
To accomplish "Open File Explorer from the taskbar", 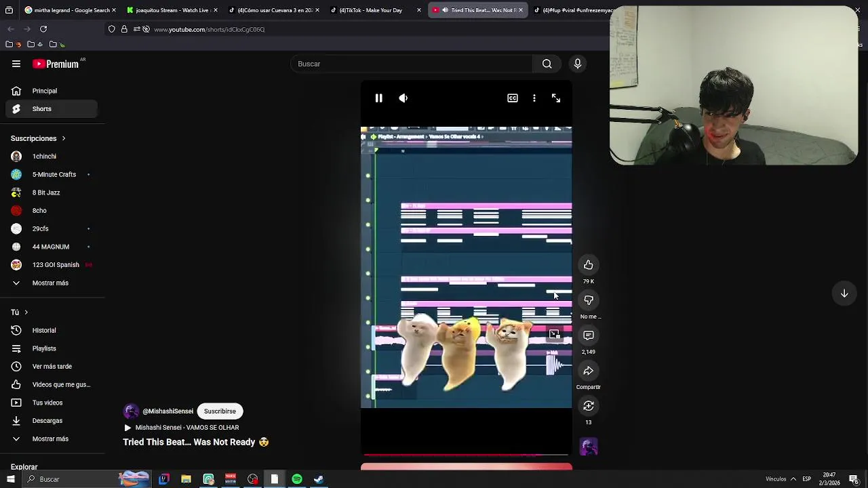I will point(186,479).
